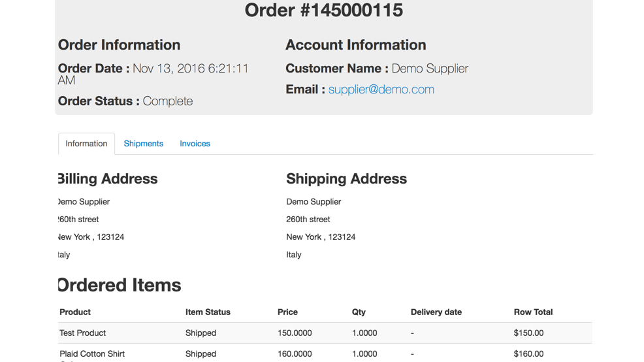Click the Delivery date column header
Image resolution: width=644 pixels, height=362 pixels.
[436, 312]
